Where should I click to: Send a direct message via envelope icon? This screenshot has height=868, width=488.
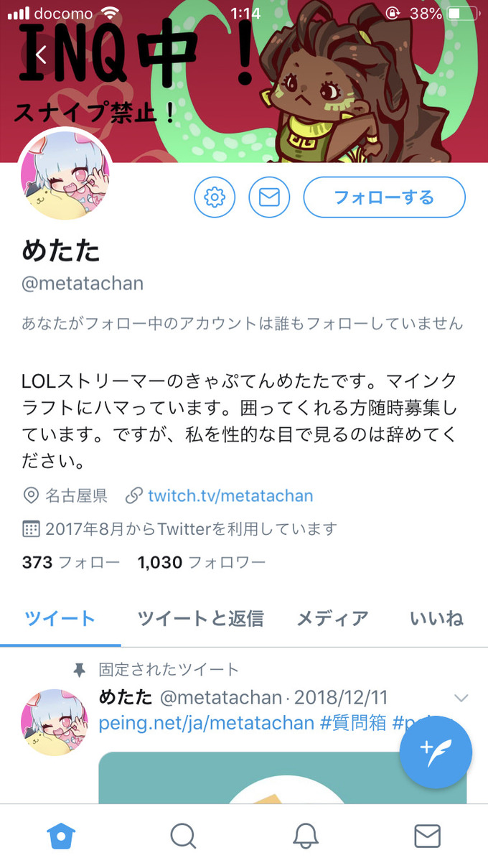click(x=269, y=197)
